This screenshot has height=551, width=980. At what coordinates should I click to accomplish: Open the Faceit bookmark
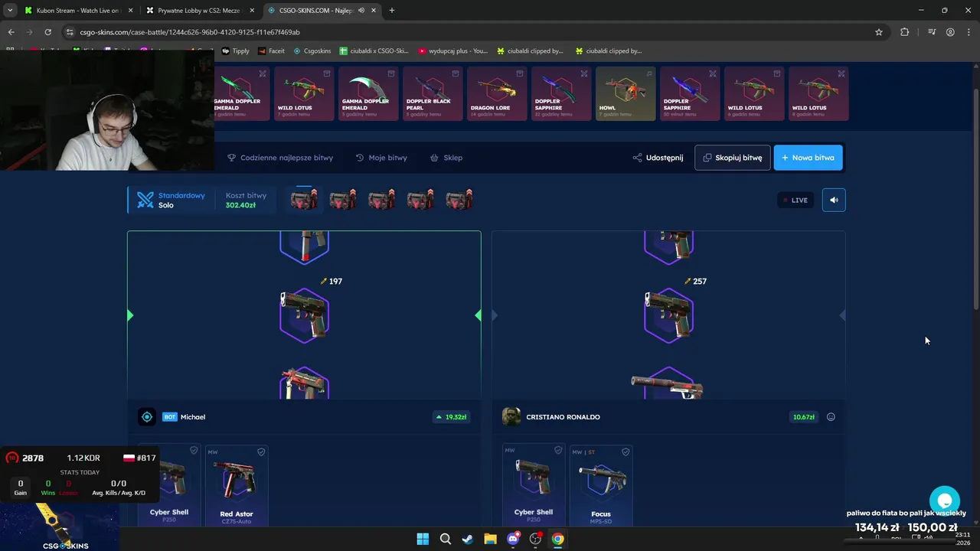[271, 51]
